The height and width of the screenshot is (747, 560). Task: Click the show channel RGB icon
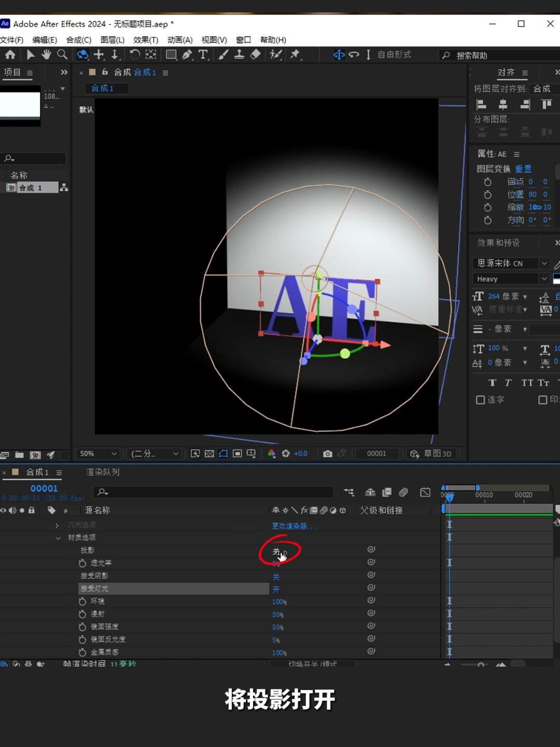click(272, 454)
